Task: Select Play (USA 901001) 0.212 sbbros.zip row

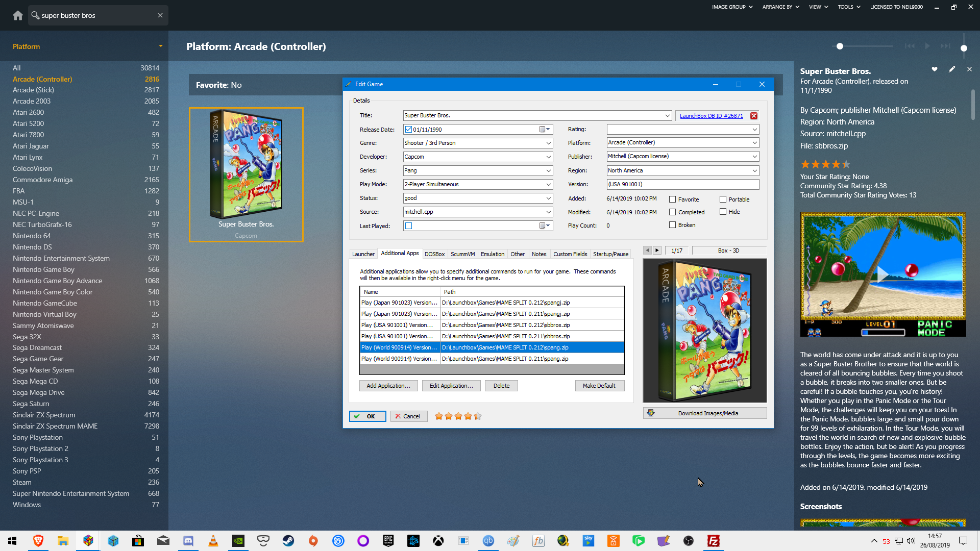Action: coord(492,325)
